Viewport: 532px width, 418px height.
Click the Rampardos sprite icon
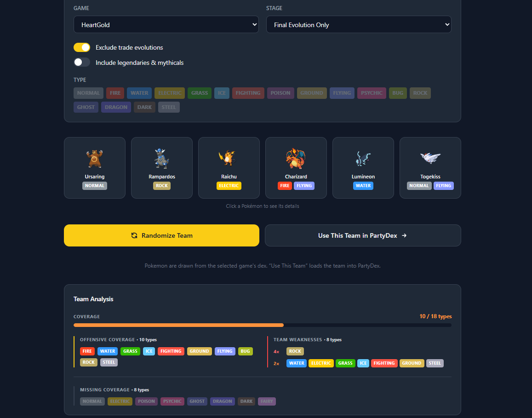tap(161, 159)
